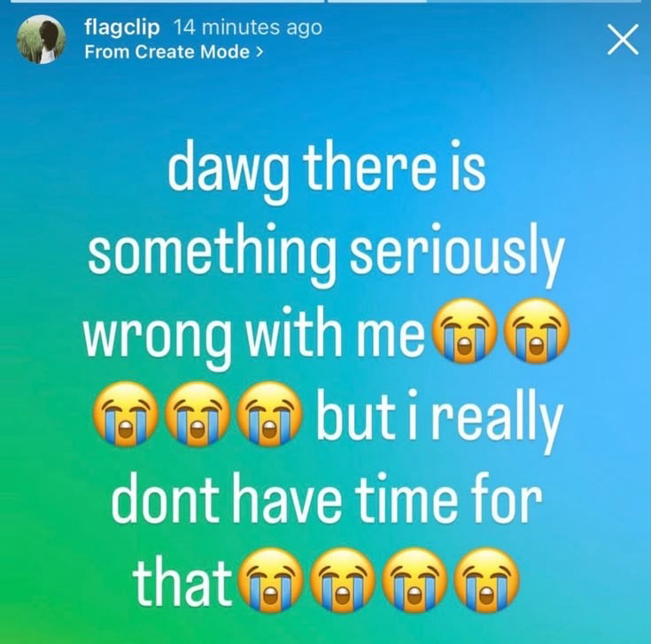This screenshot has width=651, height=644.
Task: Click the final crying emoji on the bottom line
Action: 486,580
